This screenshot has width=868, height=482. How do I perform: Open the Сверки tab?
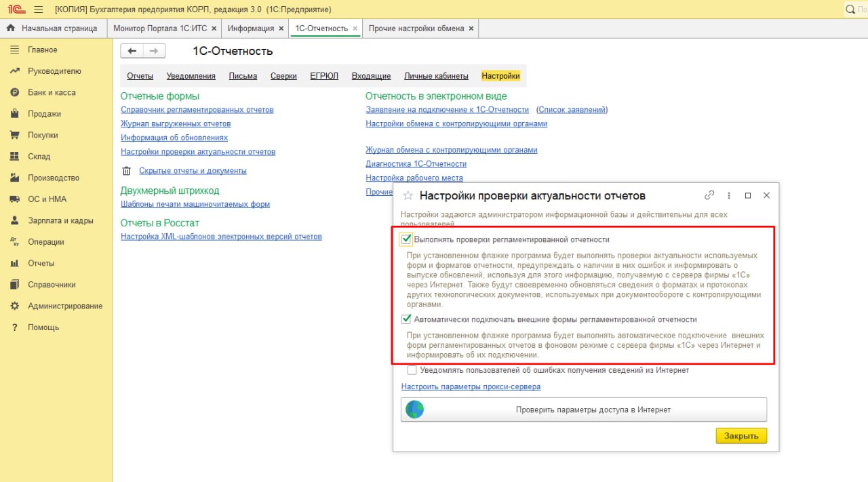[x=283, y=76]
